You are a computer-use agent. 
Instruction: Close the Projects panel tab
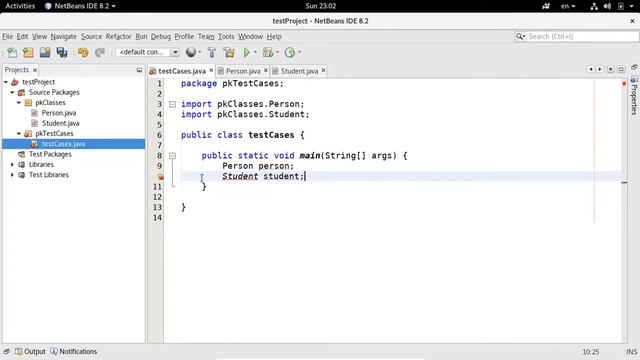click(x=35, y=70)
